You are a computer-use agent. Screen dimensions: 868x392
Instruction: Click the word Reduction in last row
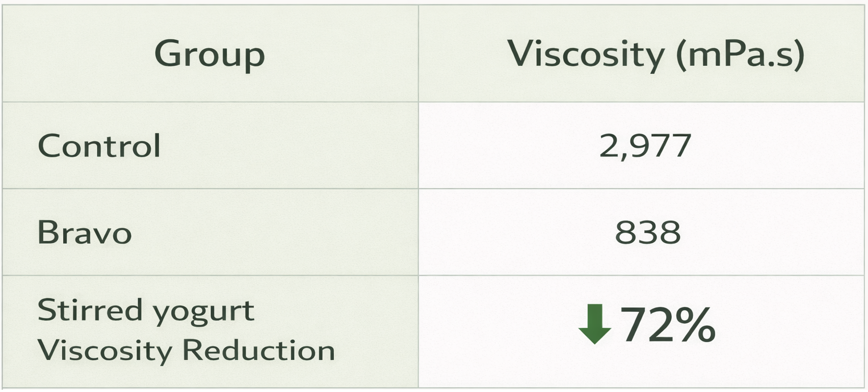pos(259,350)
